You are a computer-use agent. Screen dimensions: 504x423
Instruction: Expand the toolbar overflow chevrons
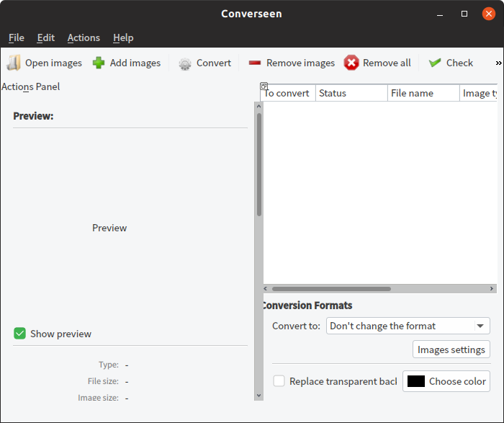[x=498, y=63]
